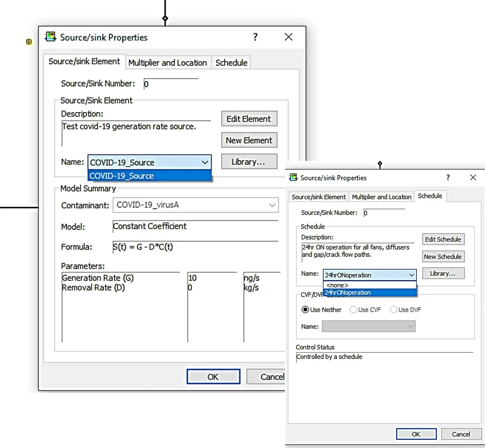The width and height of the screenshot is (485, 448).
Task: Click the Edit Element button
Action: tap(249, 119)
